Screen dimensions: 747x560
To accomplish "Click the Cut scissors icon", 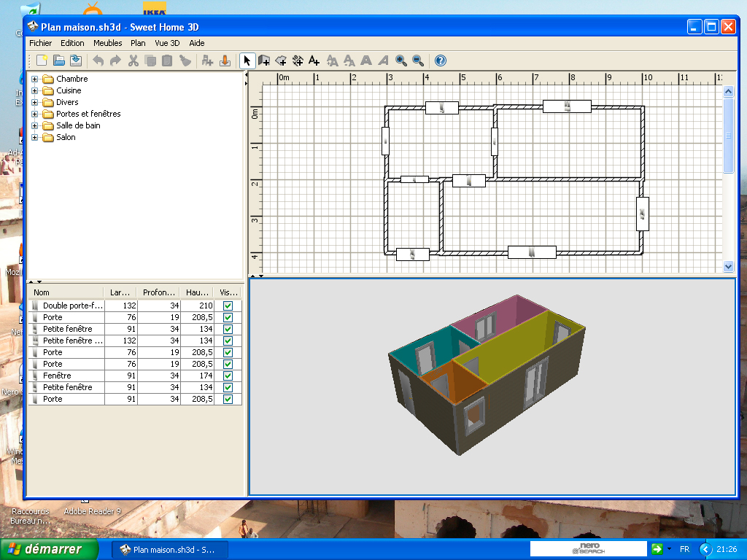I will 133,61.
